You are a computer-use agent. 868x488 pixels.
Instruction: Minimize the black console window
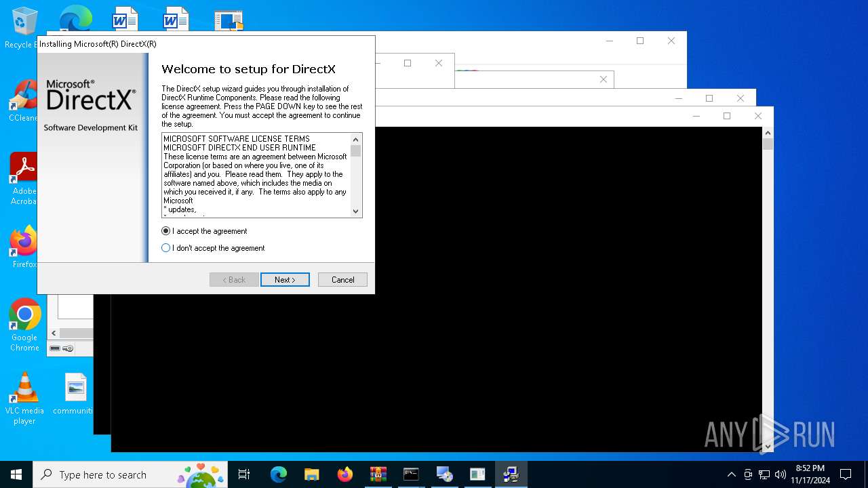pos(696,116)
